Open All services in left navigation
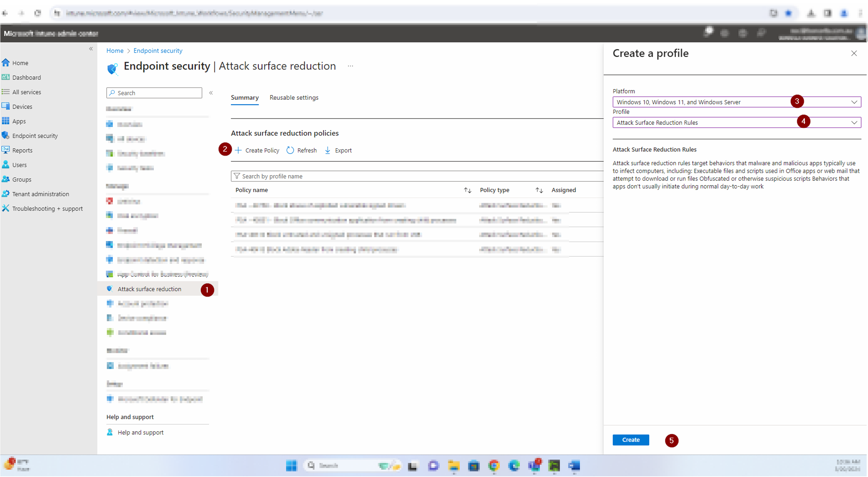 pyautogui.click(x=22, y=92)
